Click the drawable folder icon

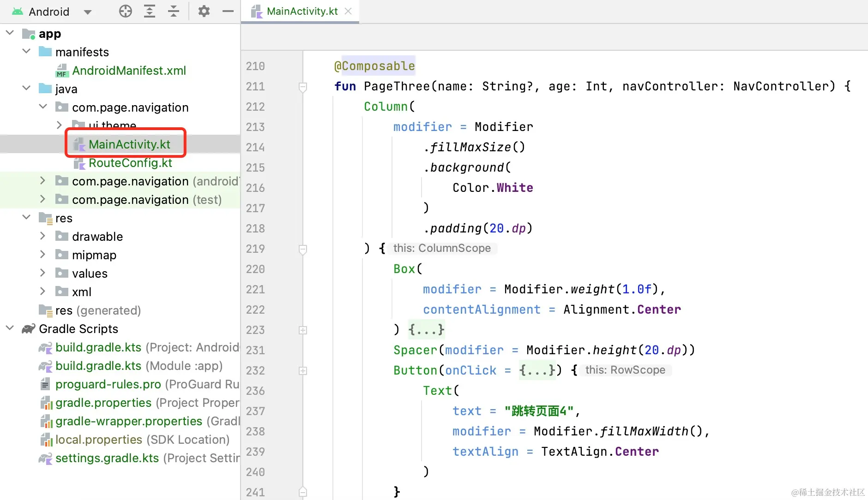click(62, 236)
